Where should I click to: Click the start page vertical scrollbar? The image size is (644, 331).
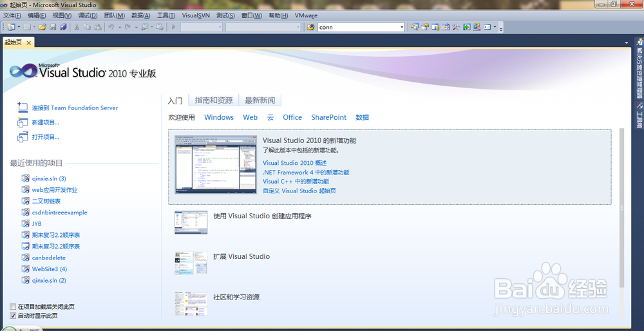click(621, 208)
